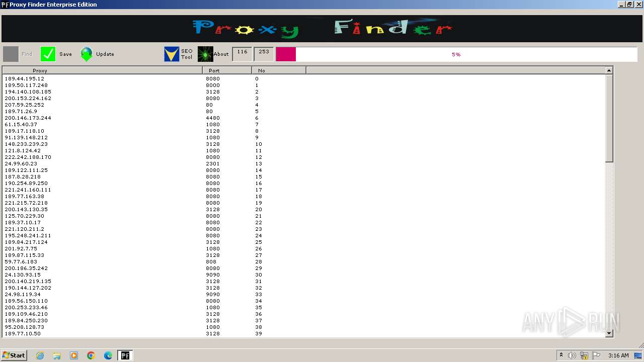Click the green checkmark Save icon
644x362 pixels.
[48, 54]
